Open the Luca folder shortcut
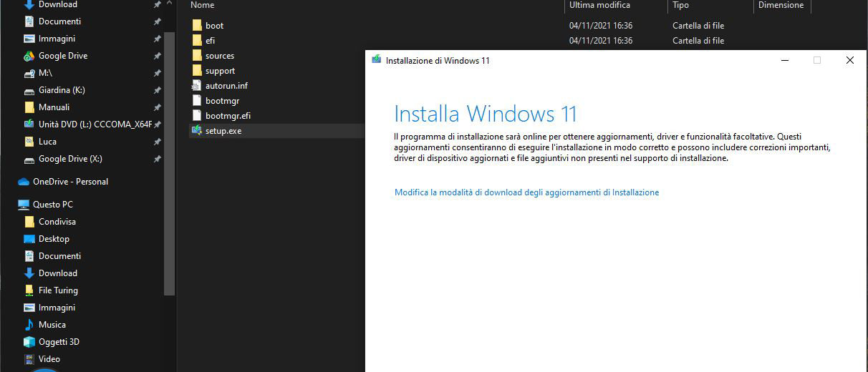 (47, 142)
